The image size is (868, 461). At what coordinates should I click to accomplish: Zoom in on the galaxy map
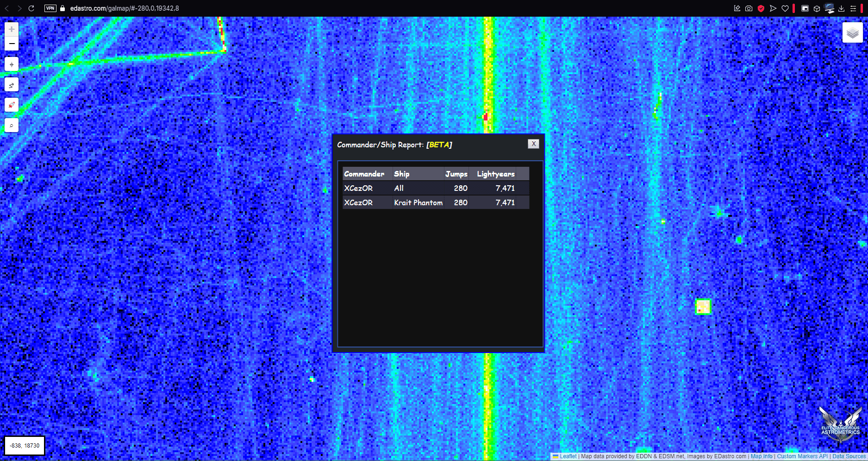pyautogui.click(x=12, y=29)
